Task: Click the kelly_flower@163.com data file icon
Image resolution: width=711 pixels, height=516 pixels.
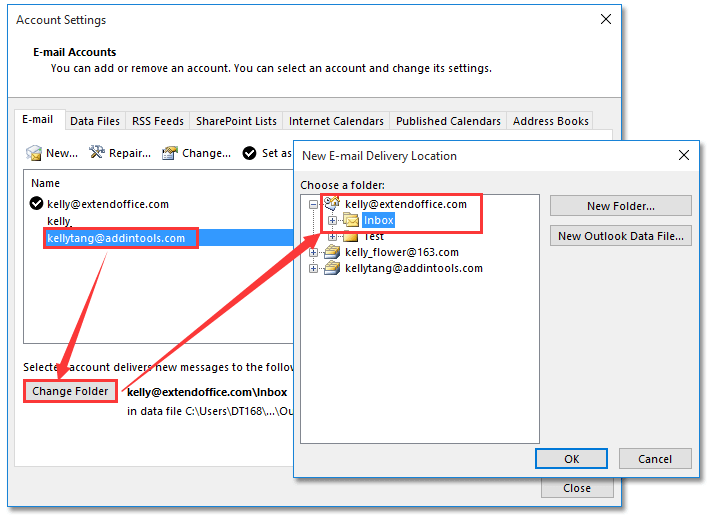Action: [331, 252]
